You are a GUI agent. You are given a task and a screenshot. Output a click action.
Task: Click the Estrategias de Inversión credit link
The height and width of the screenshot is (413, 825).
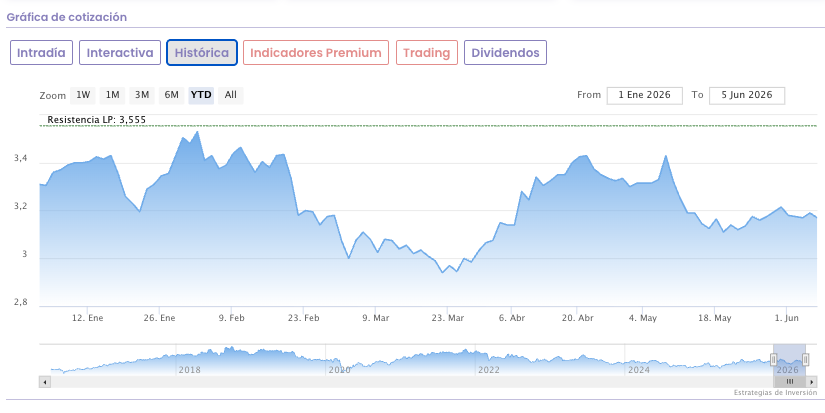click(x=776, y=393)
